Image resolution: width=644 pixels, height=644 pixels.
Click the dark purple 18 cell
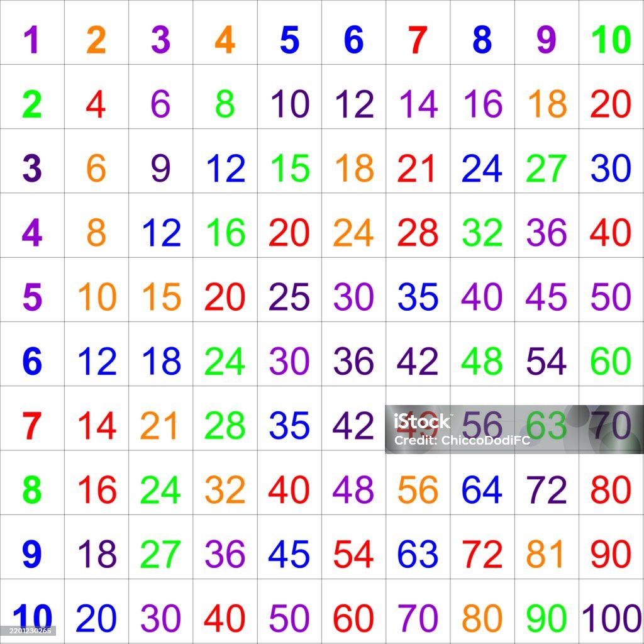97,554
